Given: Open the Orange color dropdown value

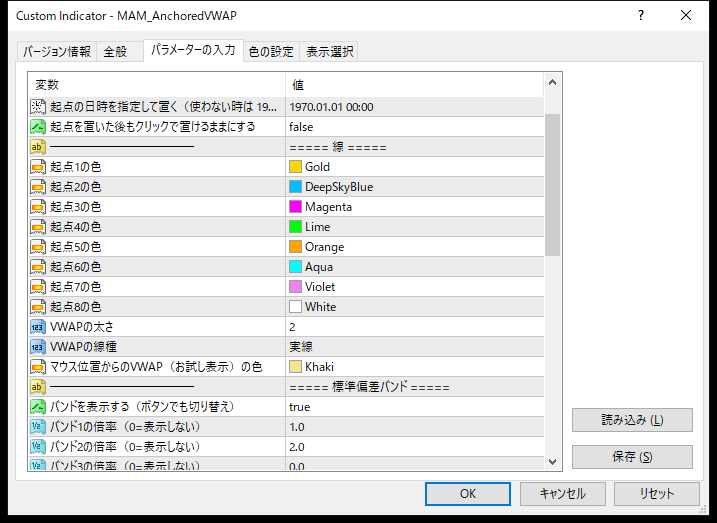Looking at the screenshot, I should click(414, 247).
